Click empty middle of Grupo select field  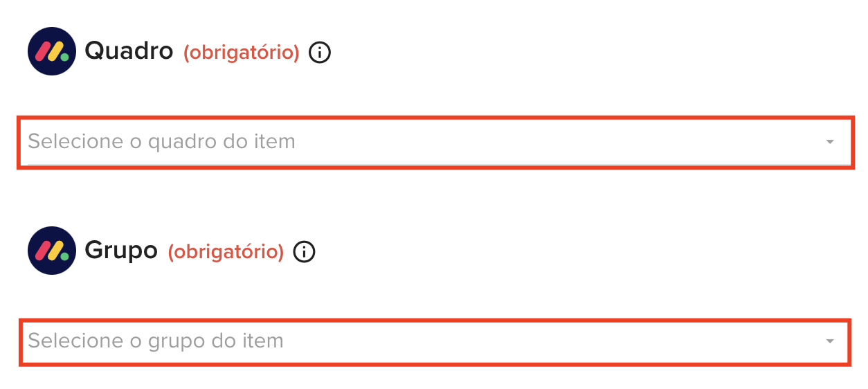(x=526, y=341)
